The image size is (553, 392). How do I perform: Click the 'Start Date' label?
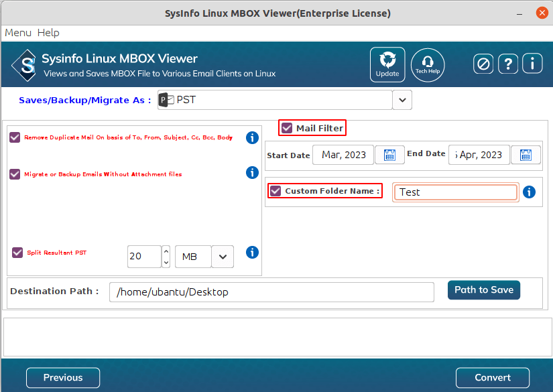coord(288,155)
